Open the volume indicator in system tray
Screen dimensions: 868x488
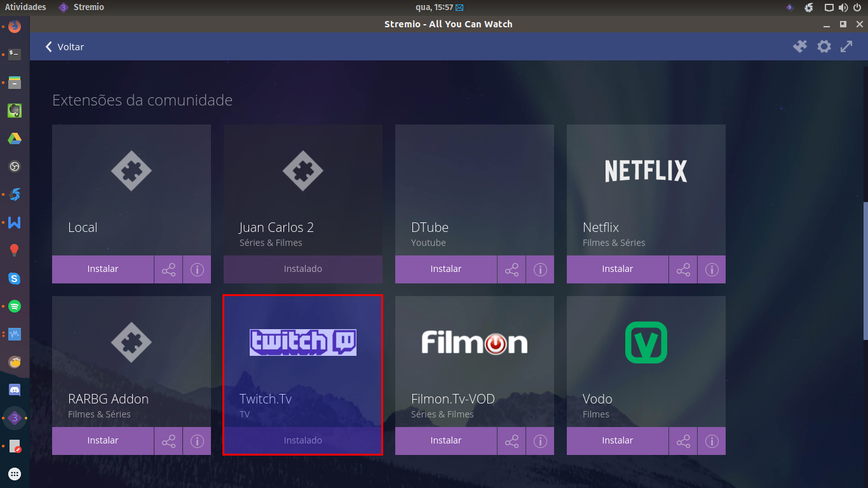843,8
